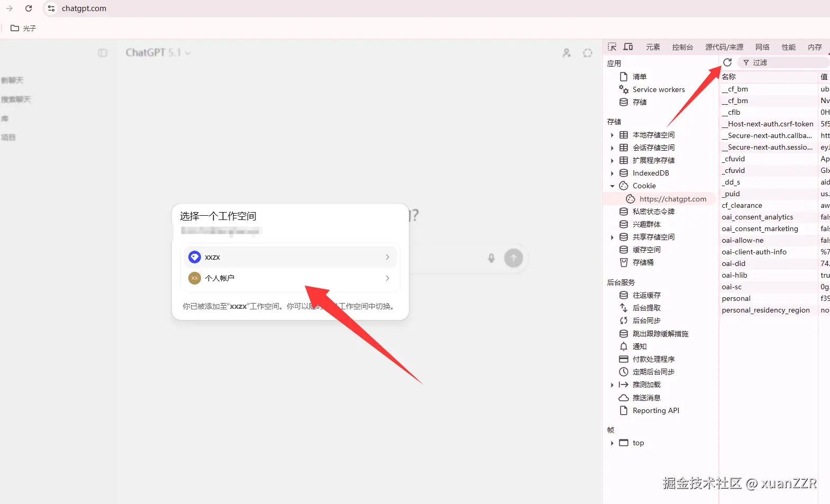Image resolution: width=830 pixels, height=504 pixels.
Task: Toggle the ChatGPT sidebar panel icon
Action: point(103,53)
